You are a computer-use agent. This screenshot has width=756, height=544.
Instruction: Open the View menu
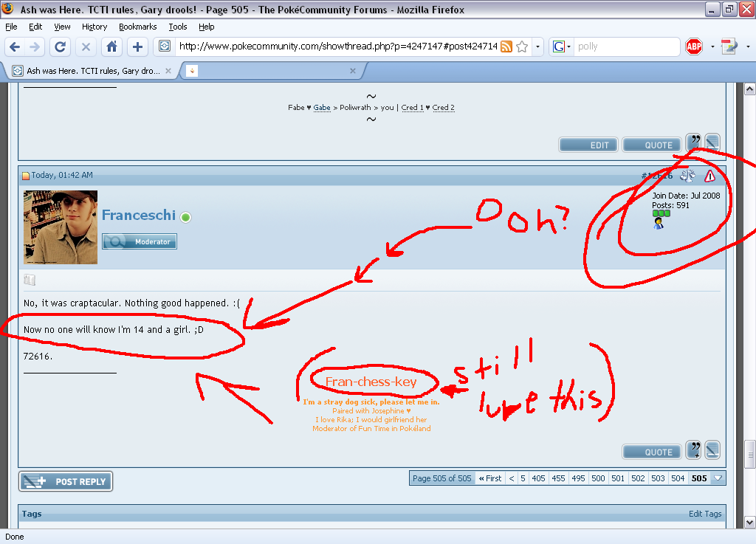[62, 27]
